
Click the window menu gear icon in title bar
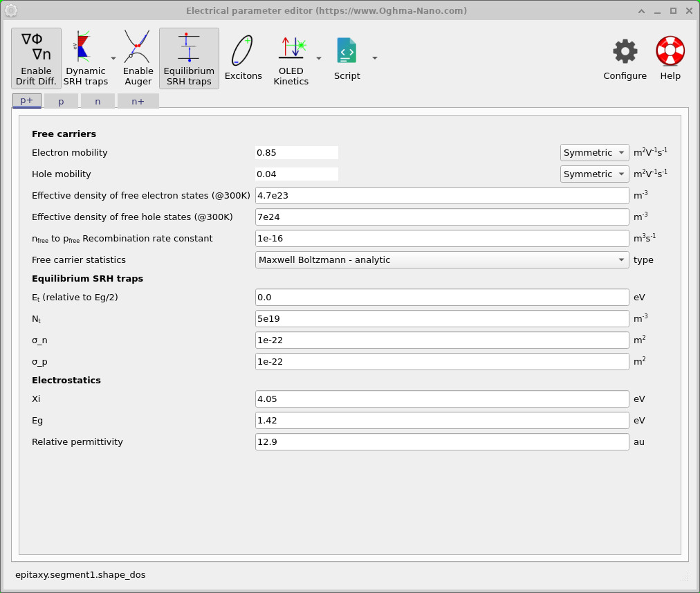pyautogui.click(x=10, y=10)
